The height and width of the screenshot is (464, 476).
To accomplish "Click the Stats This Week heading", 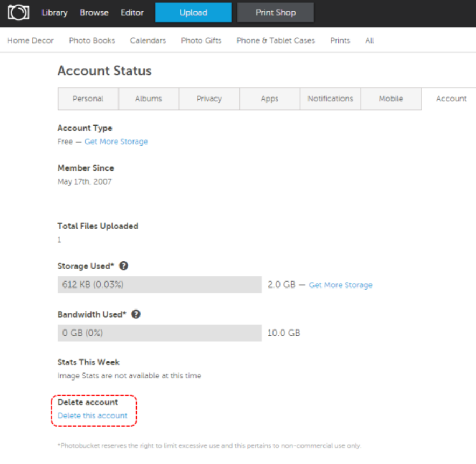I will point(88,362).
